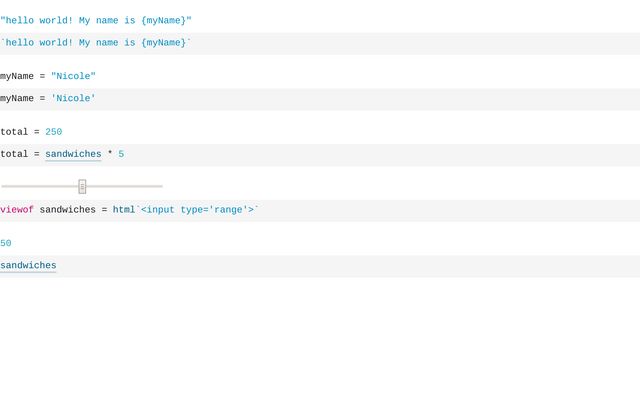
Task: Click the output value 50
Action: pyautogui.click(x=6, y=243)
